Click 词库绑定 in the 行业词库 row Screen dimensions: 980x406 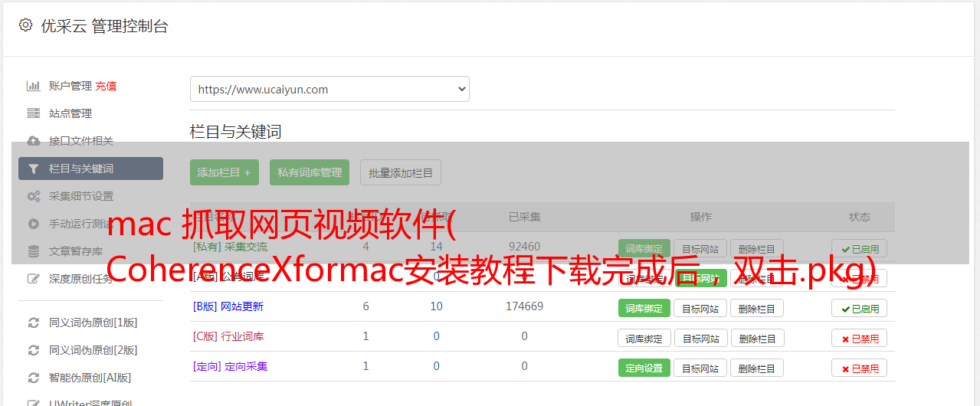click(644, 338)
